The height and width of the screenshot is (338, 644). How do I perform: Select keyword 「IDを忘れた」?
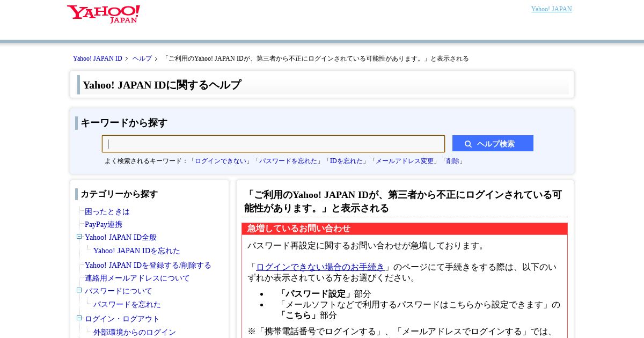347,161
